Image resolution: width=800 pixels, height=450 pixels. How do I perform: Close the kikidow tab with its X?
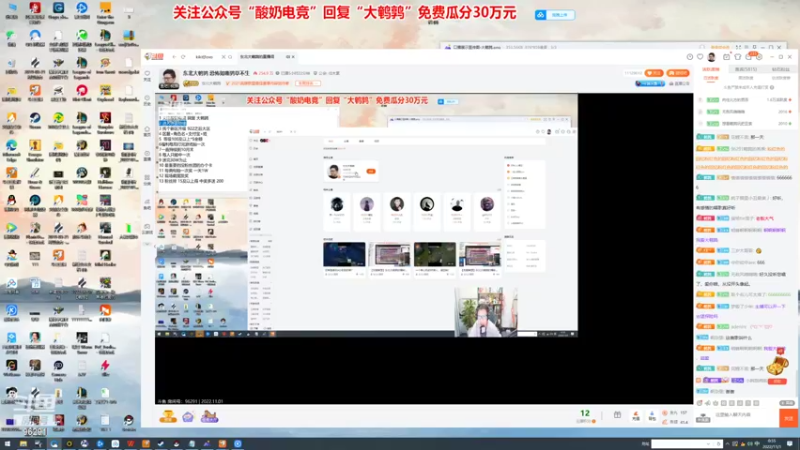pyautogui.click(x=223, y=57)
